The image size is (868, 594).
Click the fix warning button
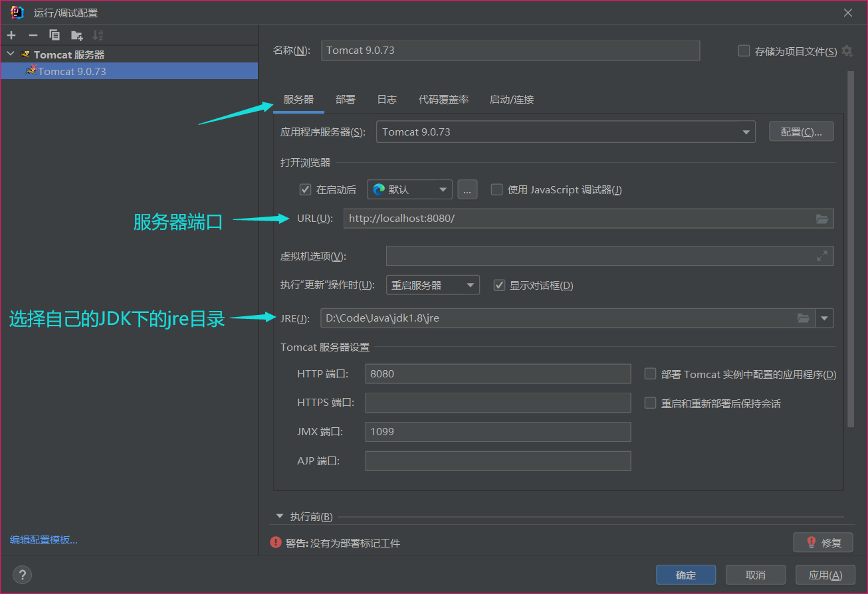823,542
